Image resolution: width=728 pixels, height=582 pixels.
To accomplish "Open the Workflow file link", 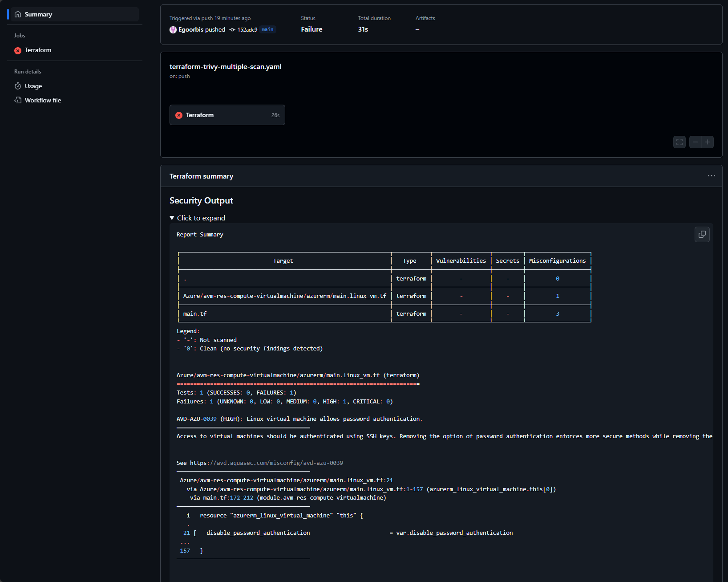I will [43, 100].
